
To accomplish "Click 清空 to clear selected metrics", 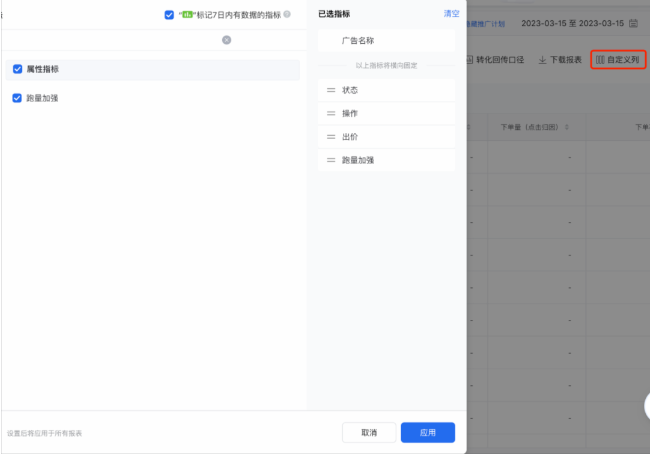I will [451, 14].
